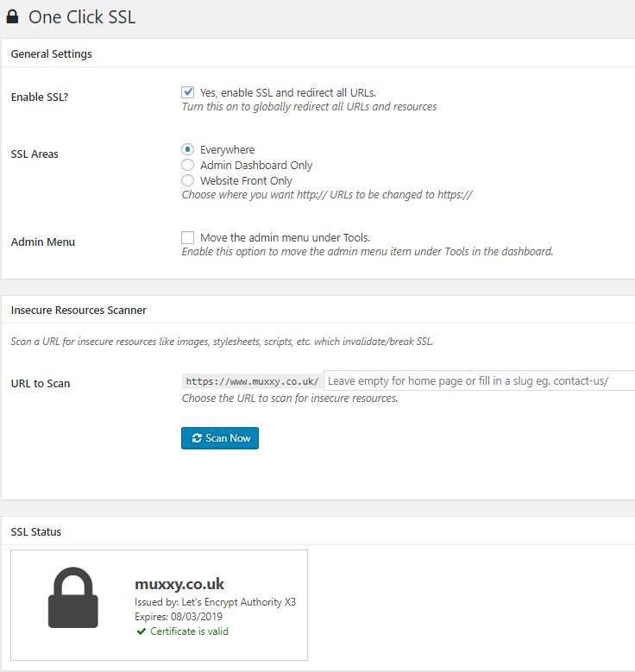Click the Scan Now button
635x672 pixels.
(220, 438)
